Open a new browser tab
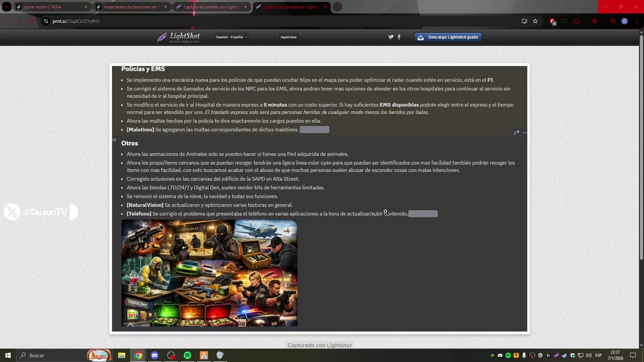This screenshot has height=362, width=644. coord(338,7)
